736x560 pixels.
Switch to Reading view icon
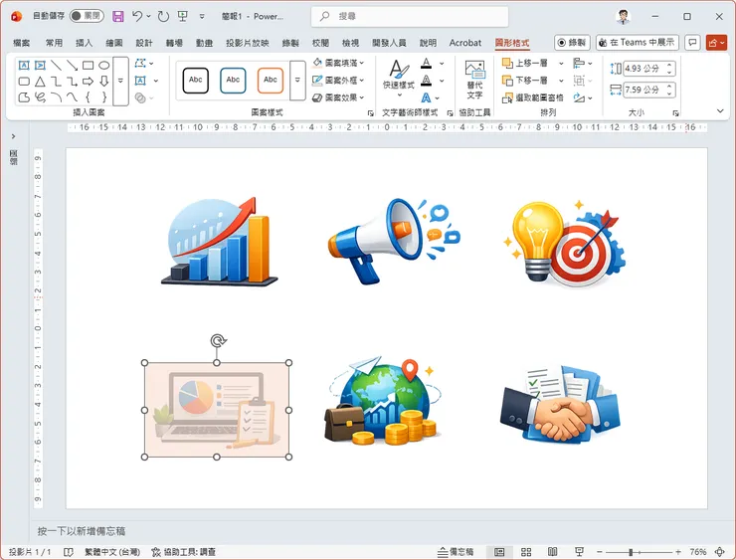552,552
